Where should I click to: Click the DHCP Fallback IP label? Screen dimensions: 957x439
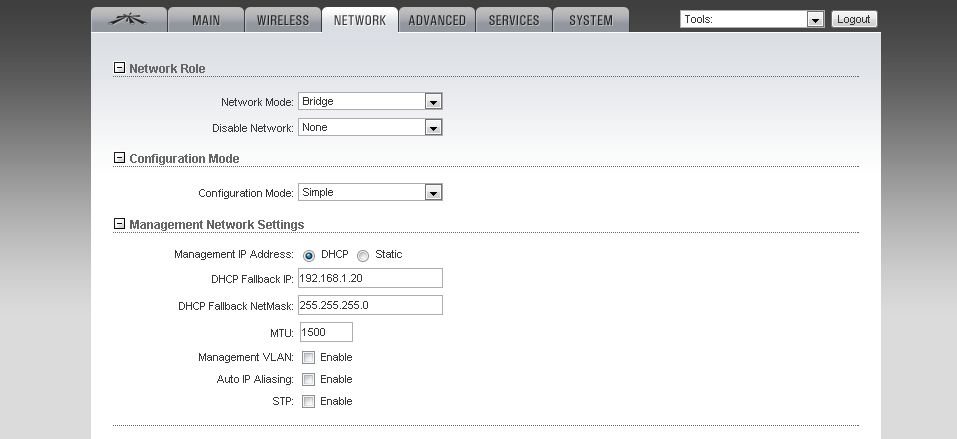[253, 279]
